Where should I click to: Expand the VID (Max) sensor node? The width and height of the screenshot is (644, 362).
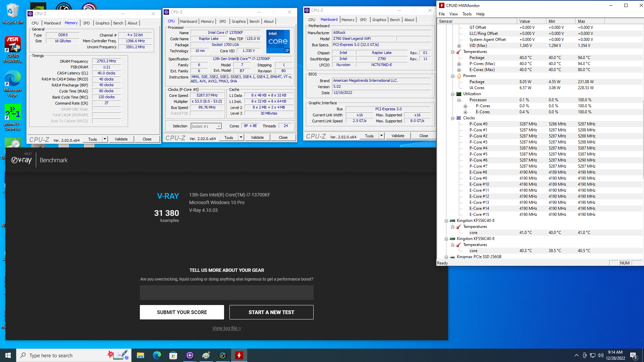(x=459, y=46)
